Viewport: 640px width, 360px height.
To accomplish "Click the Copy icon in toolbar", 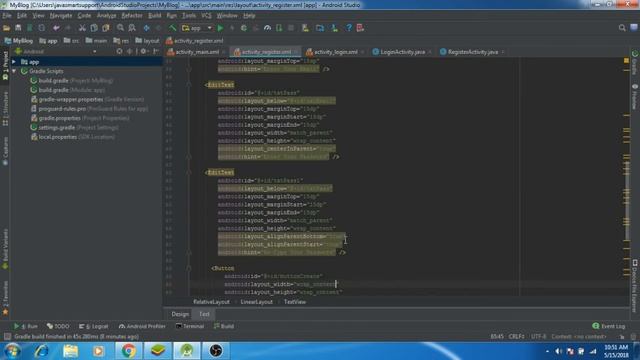I will [x=94, y=28].
